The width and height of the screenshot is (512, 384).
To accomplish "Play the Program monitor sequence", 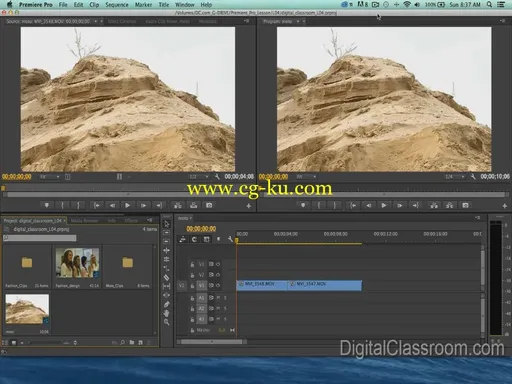I will pos(384,205).
